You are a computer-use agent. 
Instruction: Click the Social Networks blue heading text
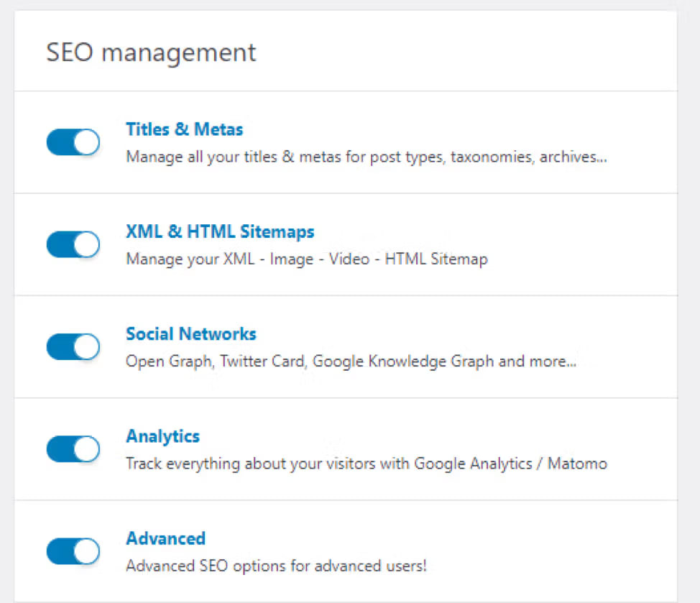tap(190, 333)
